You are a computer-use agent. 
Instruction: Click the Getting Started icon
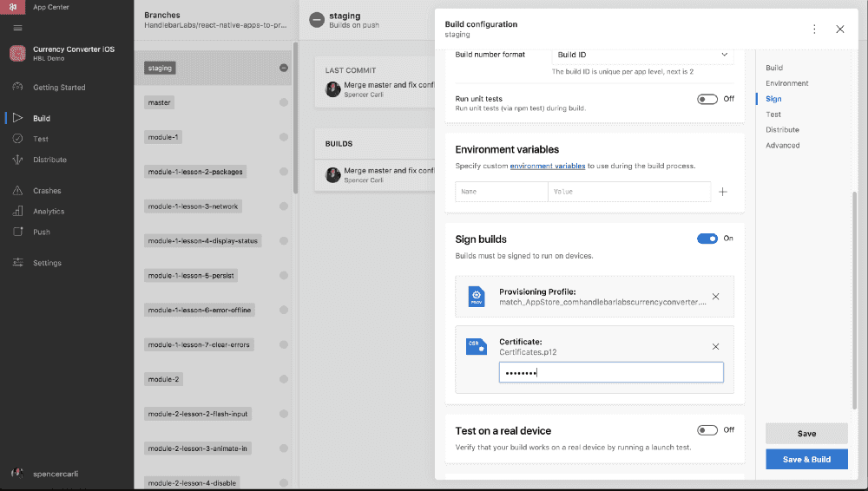pyautogui.click(x=17, y=87)
